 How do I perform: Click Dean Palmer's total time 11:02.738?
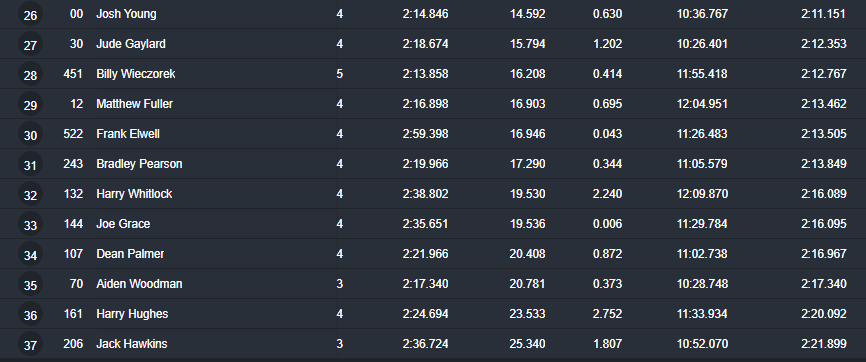tap(702, 254)
